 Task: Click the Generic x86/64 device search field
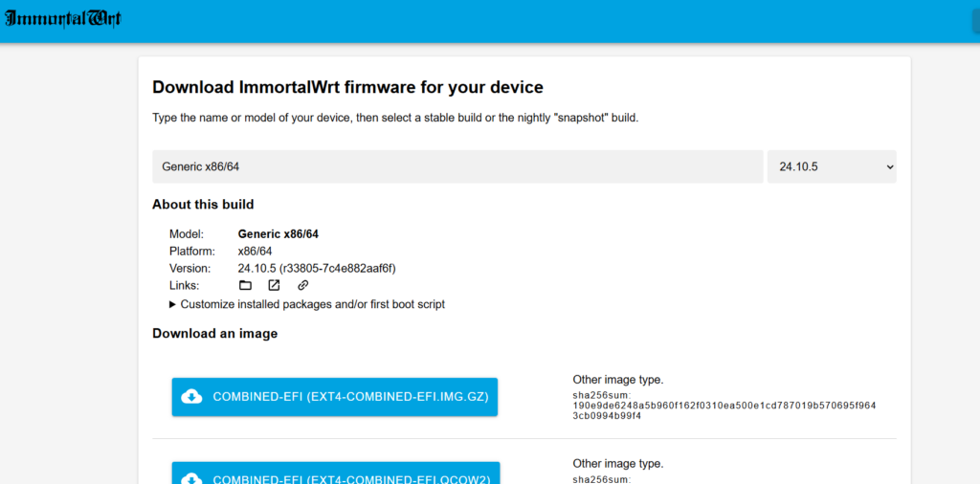[457, 166]
